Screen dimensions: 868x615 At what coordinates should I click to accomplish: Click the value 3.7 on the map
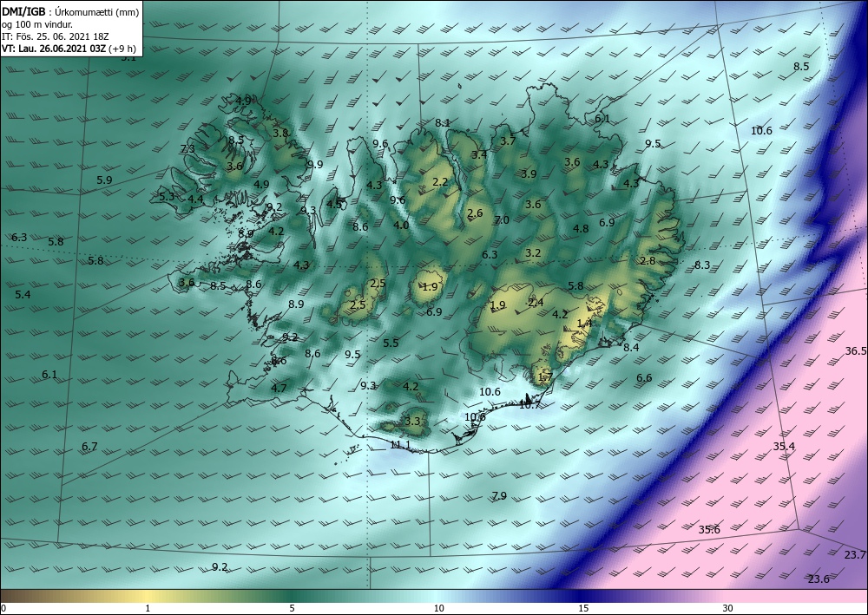tap(508, 141)
